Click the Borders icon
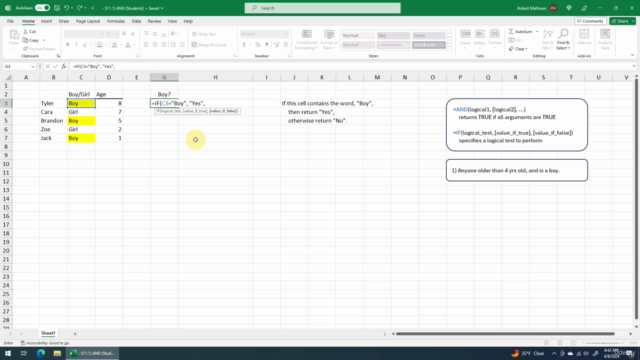The height and width of the screenshot is (360, 640). coord(99,45)
